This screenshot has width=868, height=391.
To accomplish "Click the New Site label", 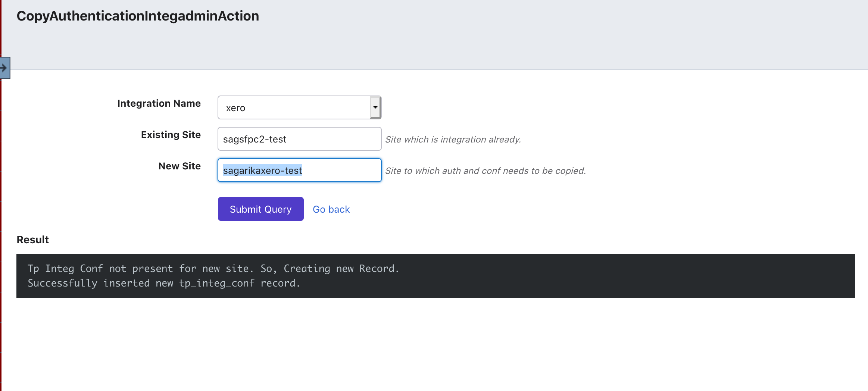I will click(179, 166).
